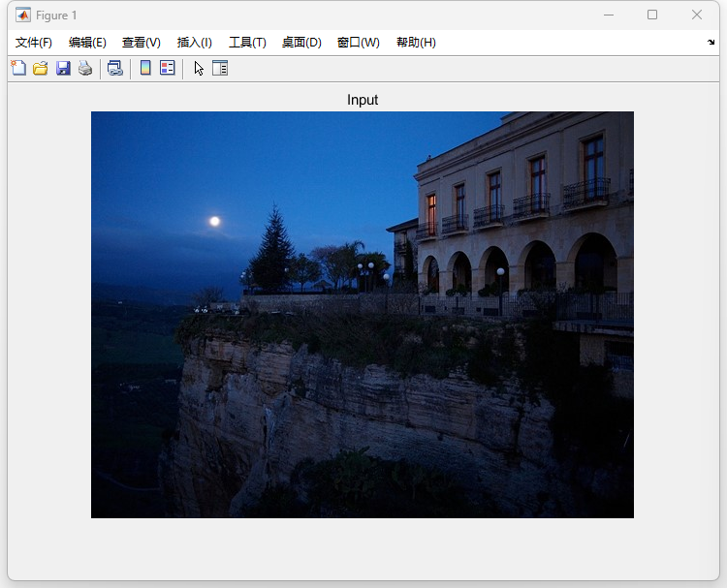Screen dimensions: 727x588
Task: Expand the 插入(I) menu
Action: pyautogui.click(x=195, y=43)
